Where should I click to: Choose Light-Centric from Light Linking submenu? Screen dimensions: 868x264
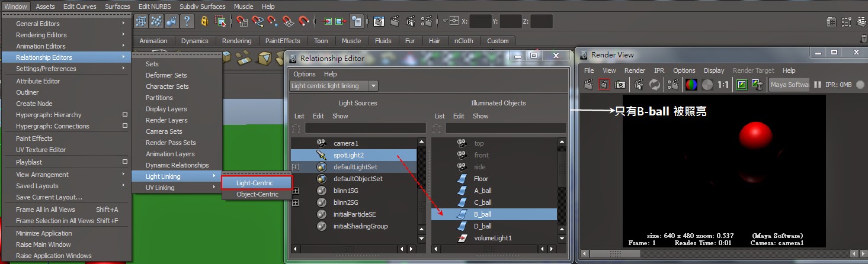pyautogui.click(x=257, y=183)
